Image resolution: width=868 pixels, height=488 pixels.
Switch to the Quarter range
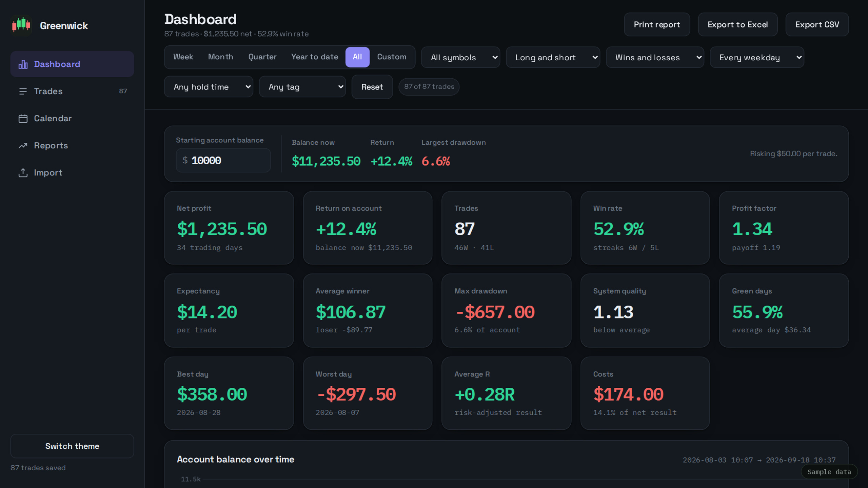[x=262, y=57]
